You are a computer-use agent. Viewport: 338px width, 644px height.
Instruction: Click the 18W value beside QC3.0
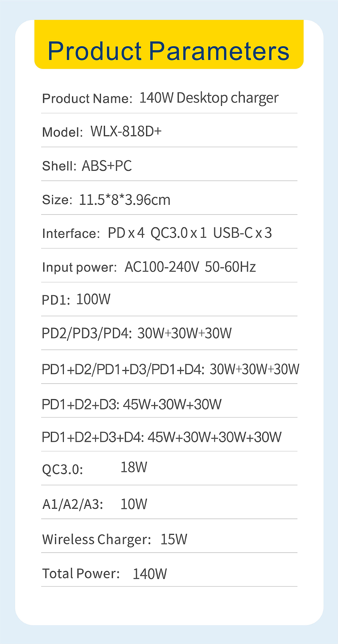click(x=134, y=467)
